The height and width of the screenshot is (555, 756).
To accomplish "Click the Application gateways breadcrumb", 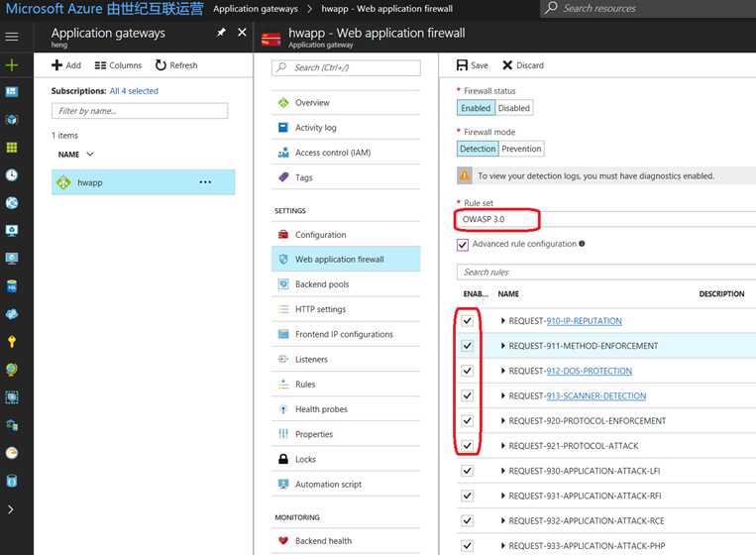I will pyautogui.click(x=256, y=9).
